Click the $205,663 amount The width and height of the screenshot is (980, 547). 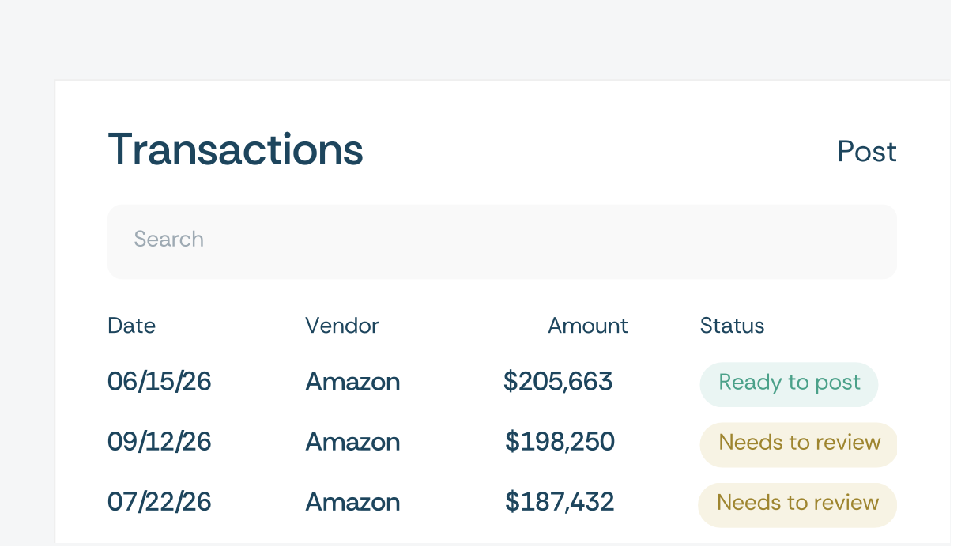click(x=558, y=383)
